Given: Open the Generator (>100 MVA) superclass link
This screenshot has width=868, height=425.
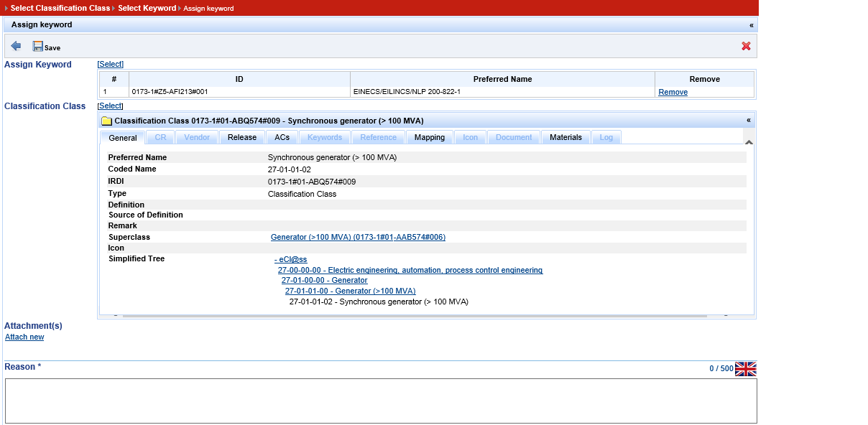Looking at the screenshot, I should coord(358,237).
